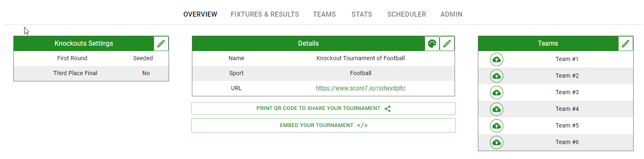
Task: Edit tournament Details with pencil icon
Action: 447,44
